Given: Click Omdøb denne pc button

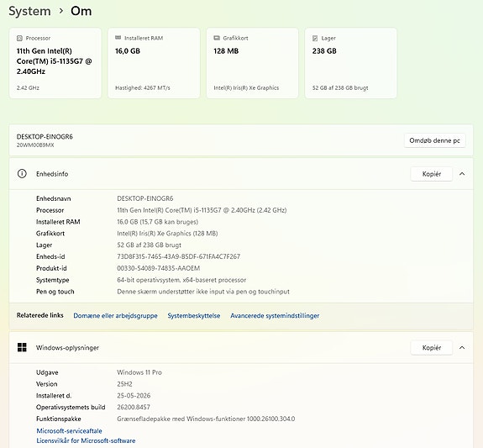Looking at the screenshot, I should tap(434, 140).
